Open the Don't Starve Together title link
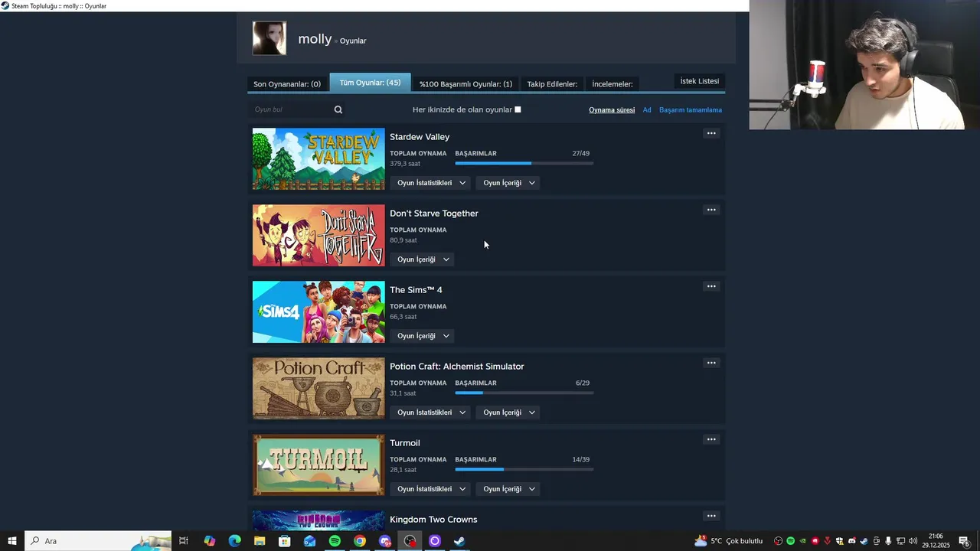Screen dimensions: 980x551 434,214
